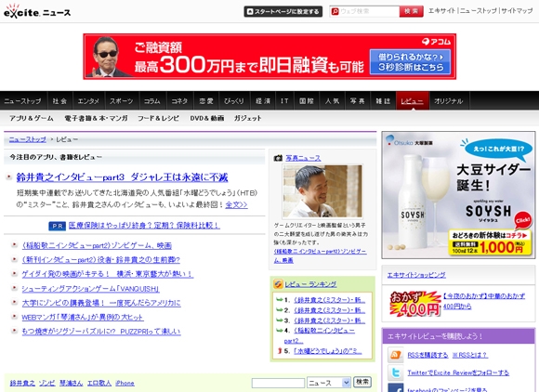Image resolution: width=539 pixels, height=392 pixels.
Task: Open WEBマンガ「琴浦さん」link
Action: [83, 318]
